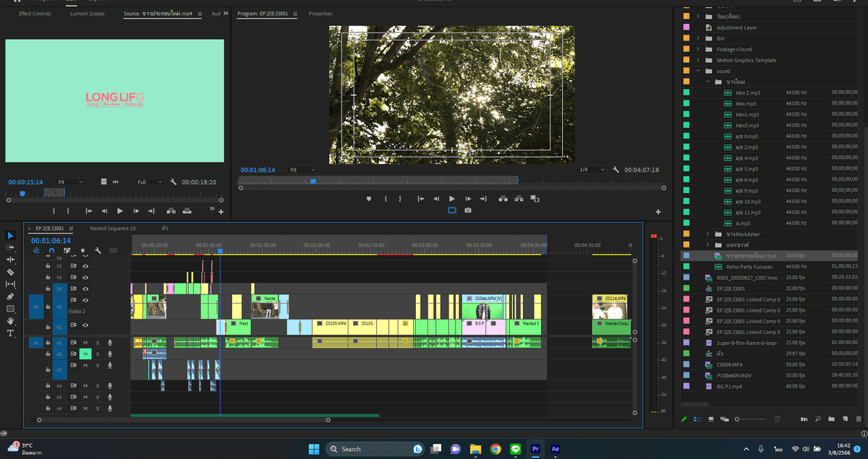The image size is (868, 459).
Task: Add a marker in the Program monitor
Action: [369, 198]
